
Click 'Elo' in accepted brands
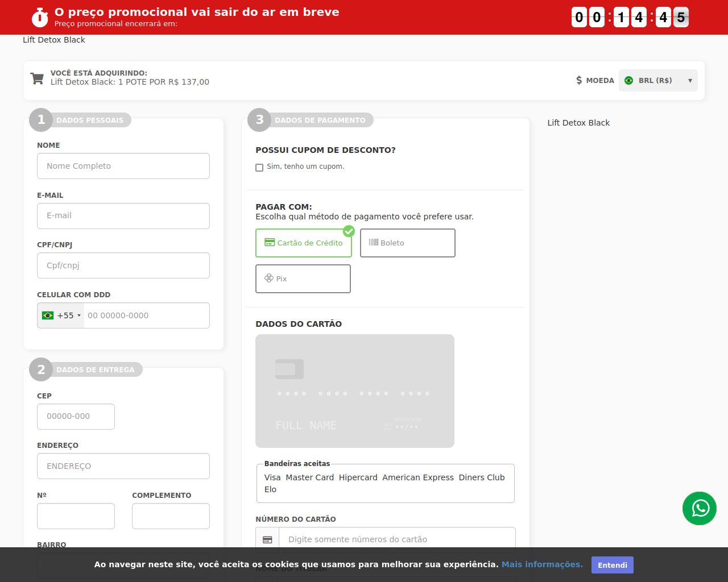pos(270,489)
